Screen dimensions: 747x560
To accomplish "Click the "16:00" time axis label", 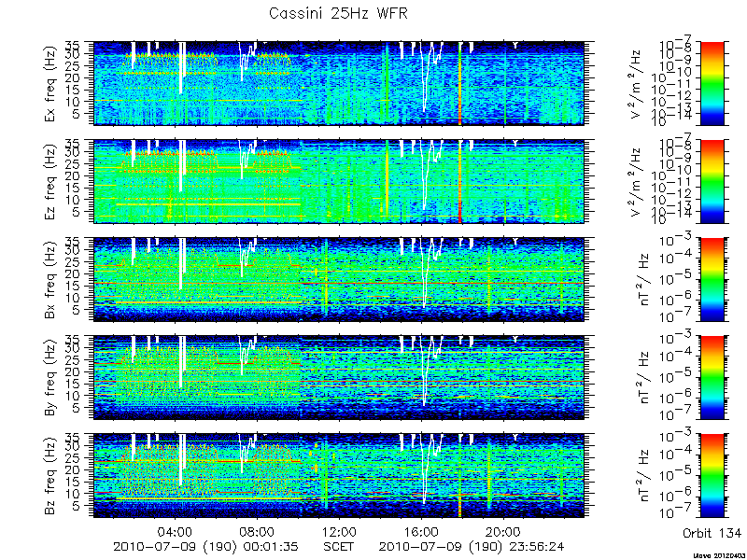I will click(422, 531).
